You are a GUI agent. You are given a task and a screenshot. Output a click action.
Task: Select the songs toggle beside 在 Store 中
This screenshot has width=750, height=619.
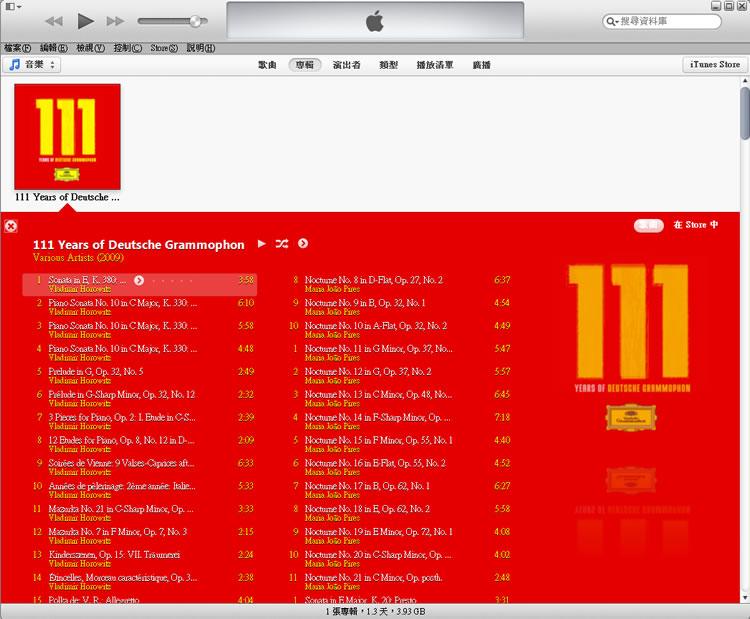649,225
